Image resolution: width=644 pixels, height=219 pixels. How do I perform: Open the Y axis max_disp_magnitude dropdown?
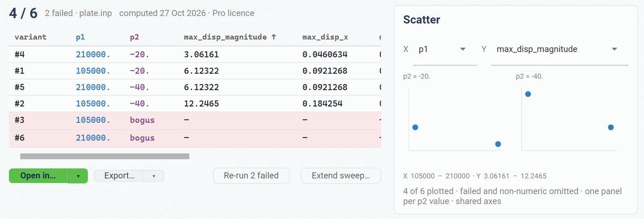click(x=560, y=49)
